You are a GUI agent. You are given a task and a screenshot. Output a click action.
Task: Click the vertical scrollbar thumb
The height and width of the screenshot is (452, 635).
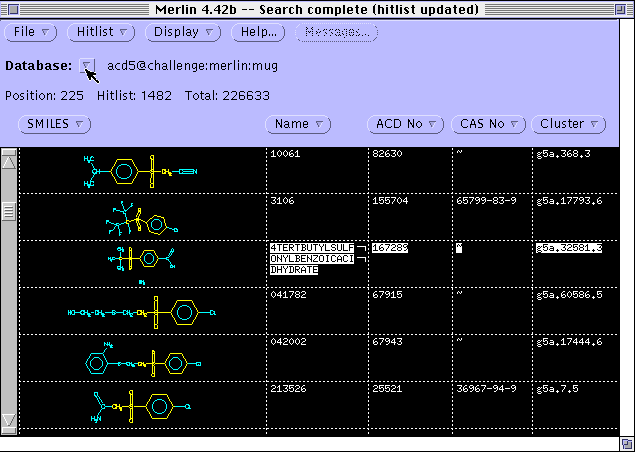[9, 211]
